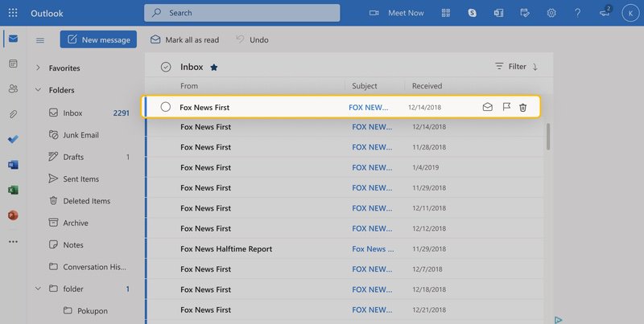Select all messages circle next to Inbox

tap(166, 67)
